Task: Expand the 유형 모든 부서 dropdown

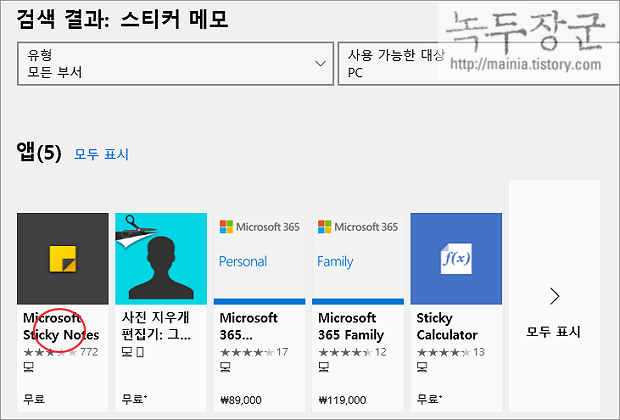Action: point(176,64)
